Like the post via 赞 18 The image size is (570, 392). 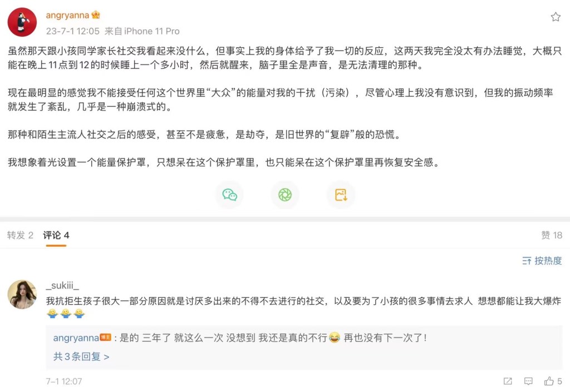(552, 235)
